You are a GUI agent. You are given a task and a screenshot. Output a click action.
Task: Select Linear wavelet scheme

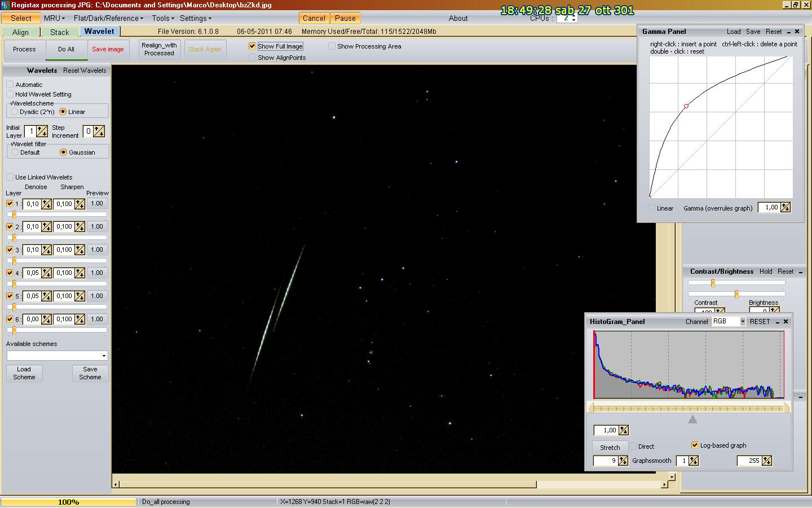(63, 112)
